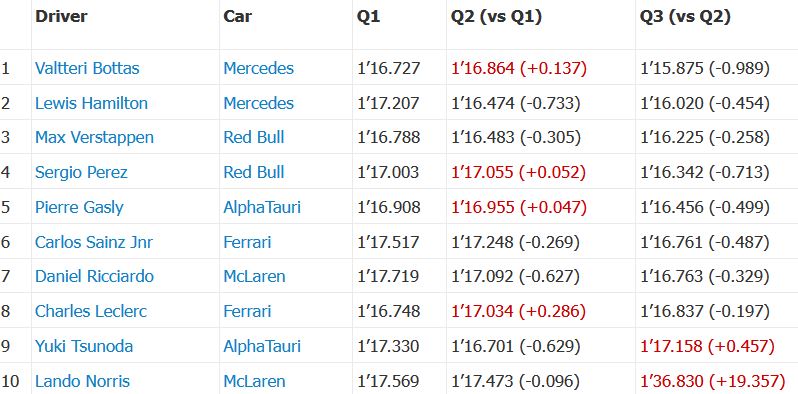
Task: Open the Pierre Gasly driver link
Action: tap(79, 207)
